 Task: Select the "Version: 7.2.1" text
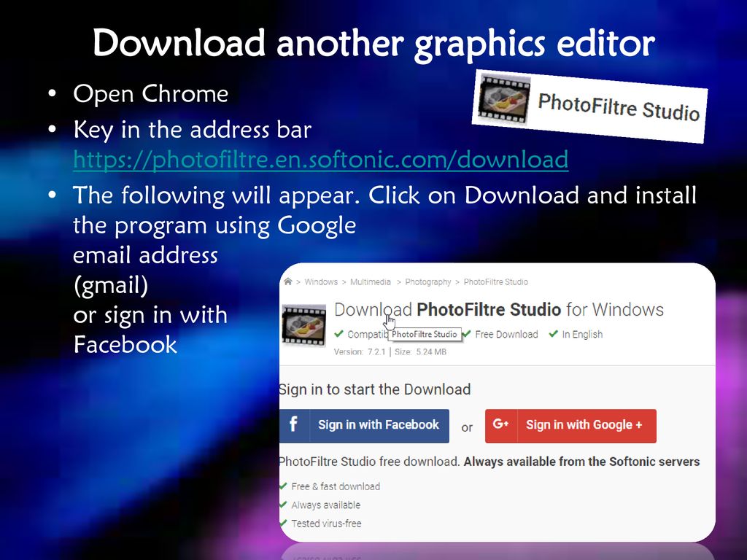(x=360, y=352)
